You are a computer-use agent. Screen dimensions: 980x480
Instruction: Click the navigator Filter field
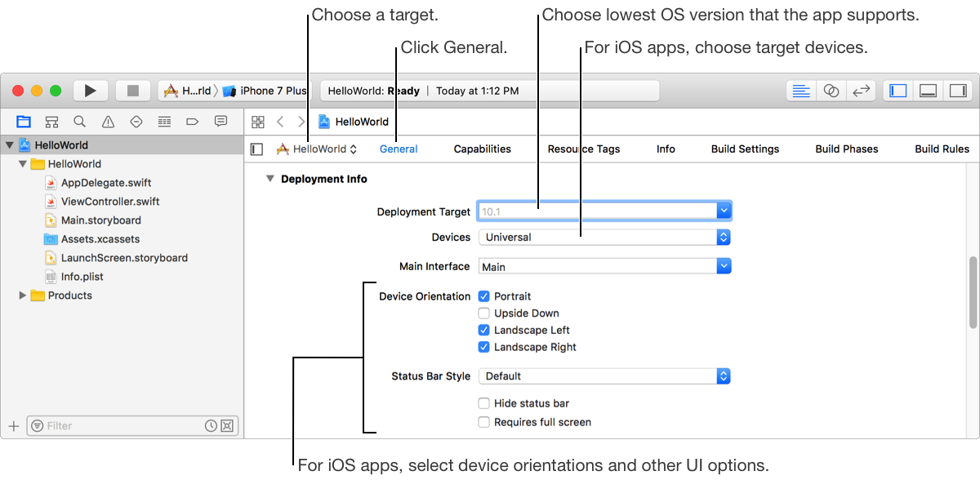pos(132,425)
